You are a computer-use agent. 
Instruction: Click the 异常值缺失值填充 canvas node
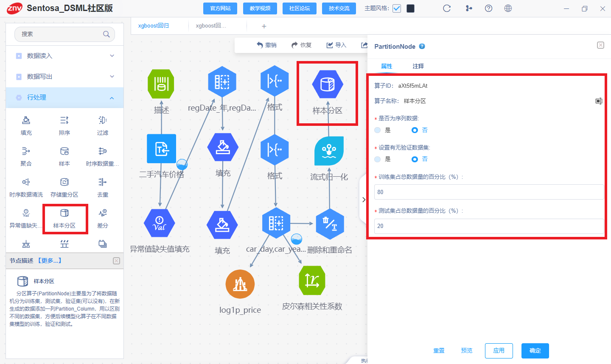[159, 224]
